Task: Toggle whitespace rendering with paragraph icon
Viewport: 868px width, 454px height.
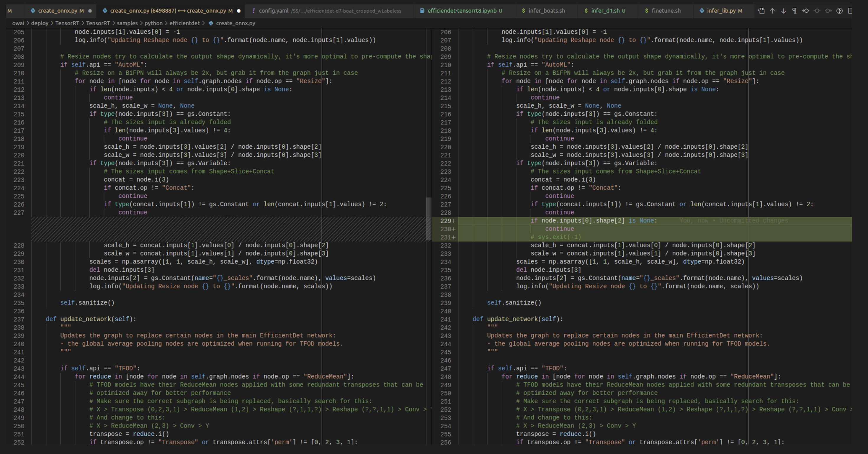Action: pos(795,11)
